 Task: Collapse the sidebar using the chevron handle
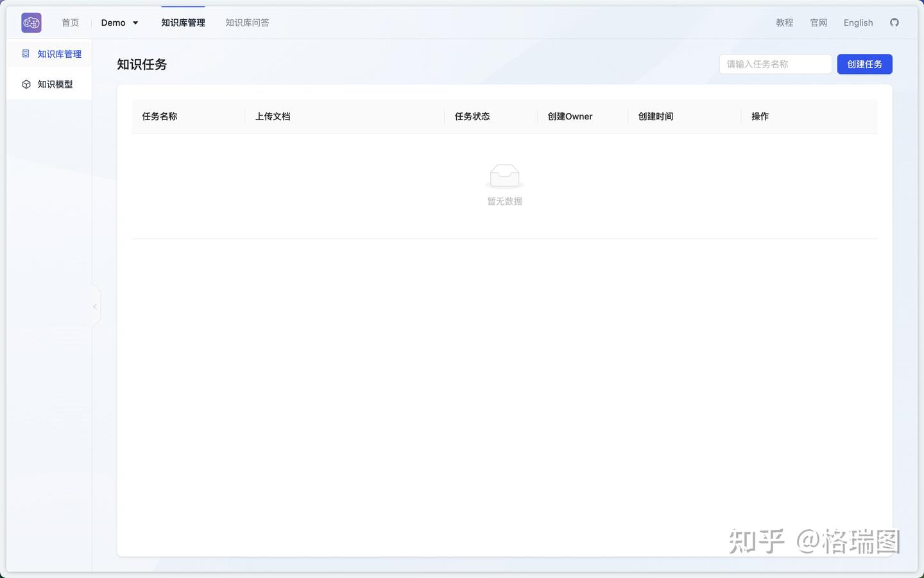(x=95, y=306)
